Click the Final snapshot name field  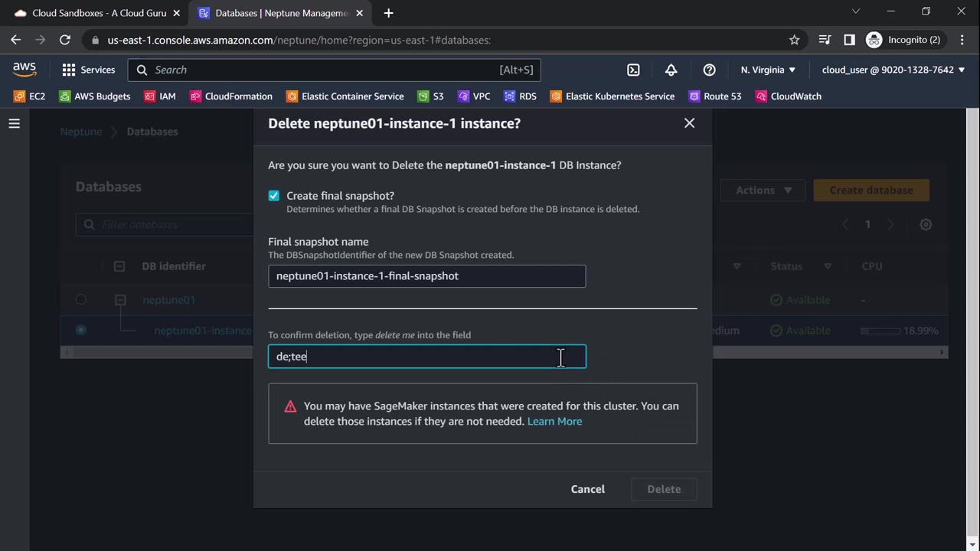tap(426, 276)
